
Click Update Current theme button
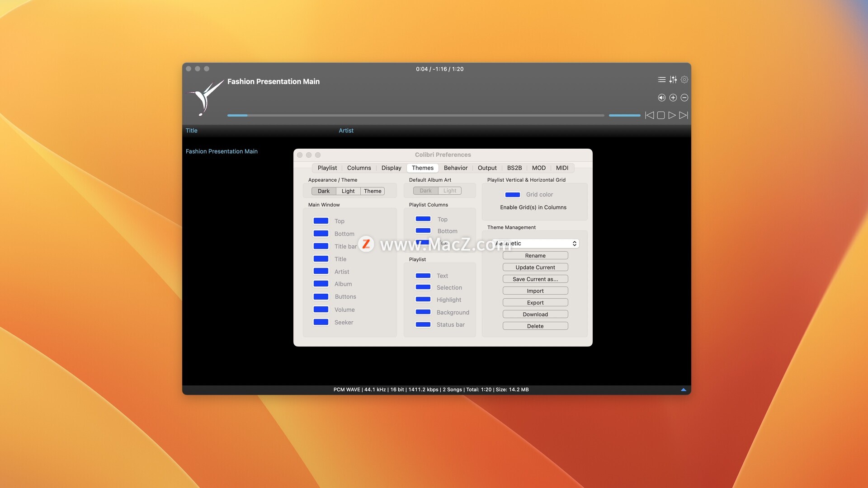pyautogui.click(x=535, y=267)
